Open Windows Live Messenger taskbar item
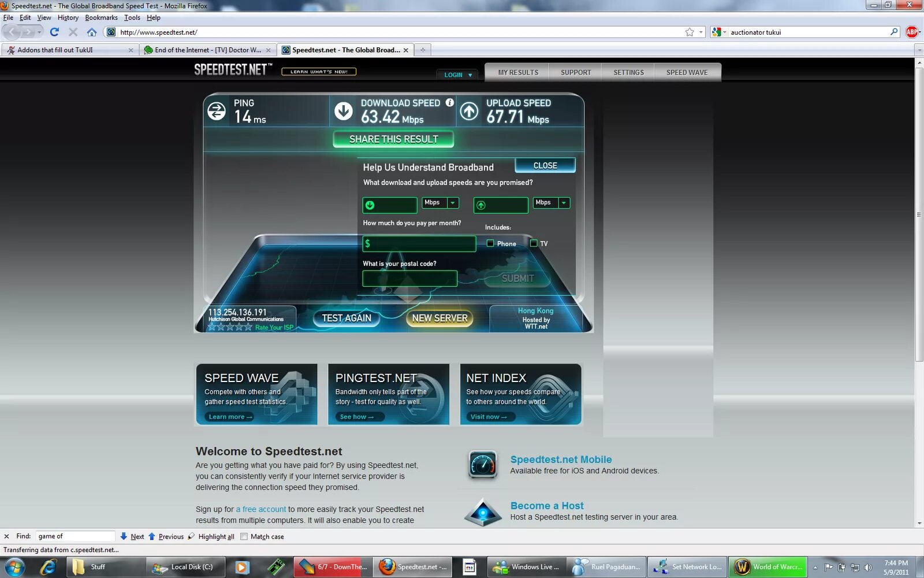The height and width of the screenshot is (578, 924). (527, 567)
